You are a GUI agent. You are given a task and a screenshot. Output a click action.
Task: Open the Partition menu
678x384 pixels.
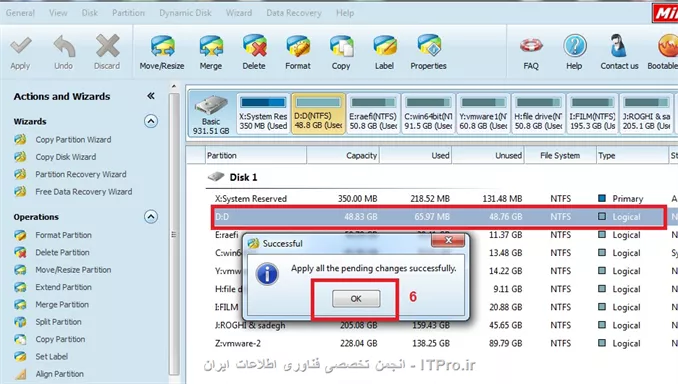[x=128, y=13]
